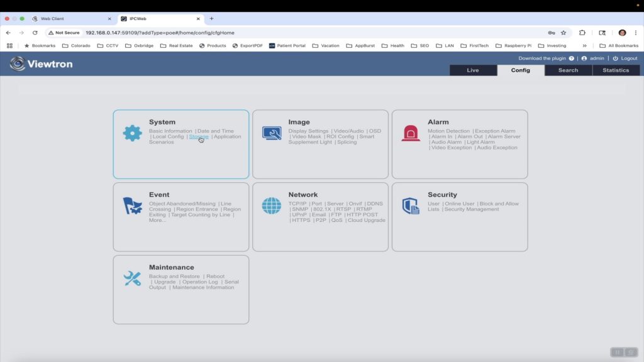The width and height of the screenshot is (644, 362).
Task: Open the CCTV bookmarks folder
Action: [x=108, y=45]
